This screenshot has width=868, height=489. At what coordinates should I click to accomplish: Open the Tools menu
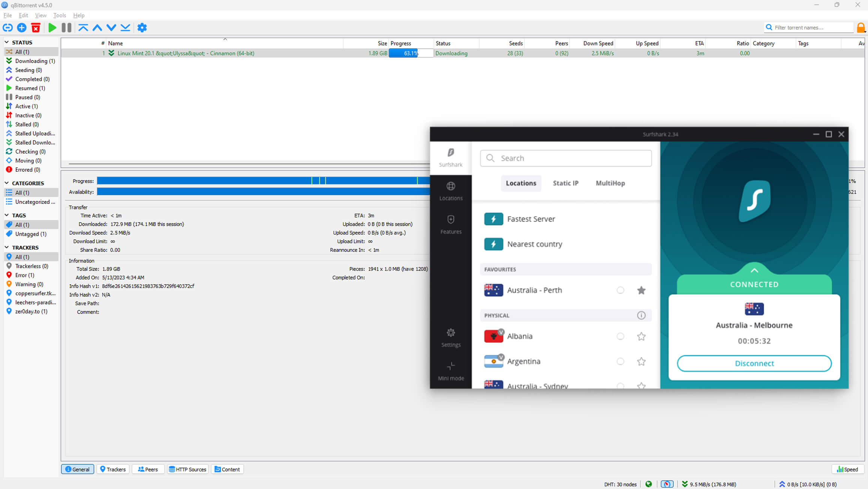60,15
